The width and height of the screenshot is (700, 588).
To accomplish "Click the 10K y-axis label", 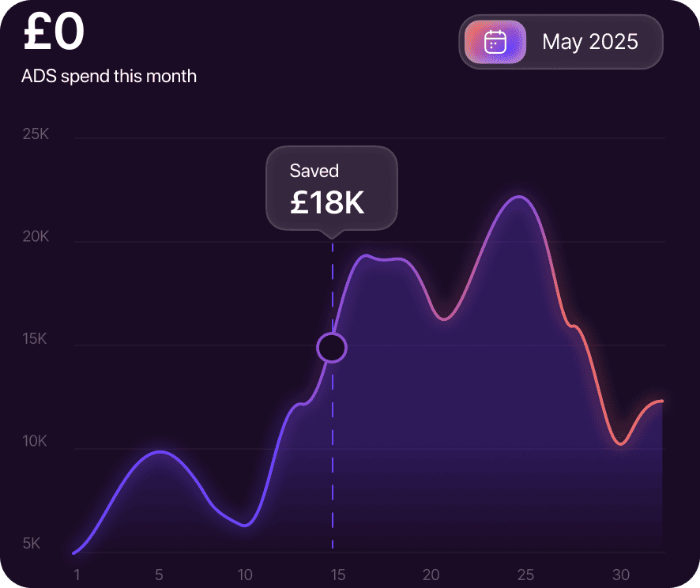I will tap(36, 442).
